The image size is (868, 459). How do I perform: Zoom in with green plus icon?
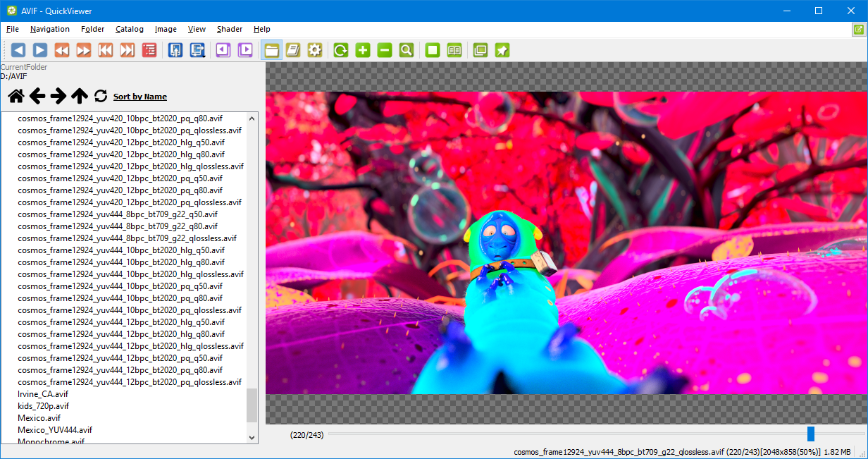[x=363, y=50]
